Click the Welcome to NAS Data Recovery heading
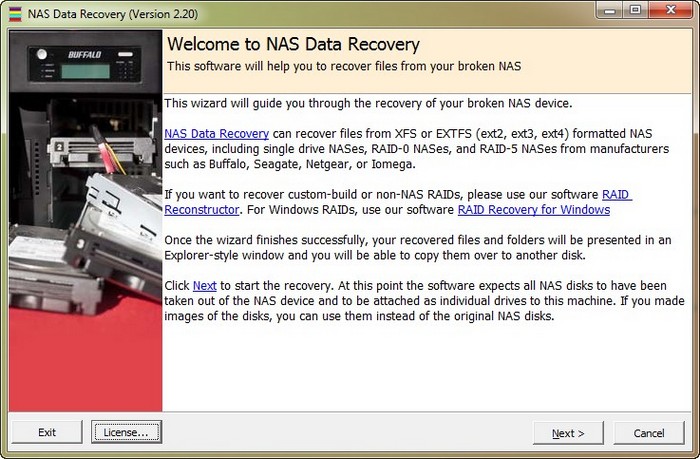 (293, 45)
